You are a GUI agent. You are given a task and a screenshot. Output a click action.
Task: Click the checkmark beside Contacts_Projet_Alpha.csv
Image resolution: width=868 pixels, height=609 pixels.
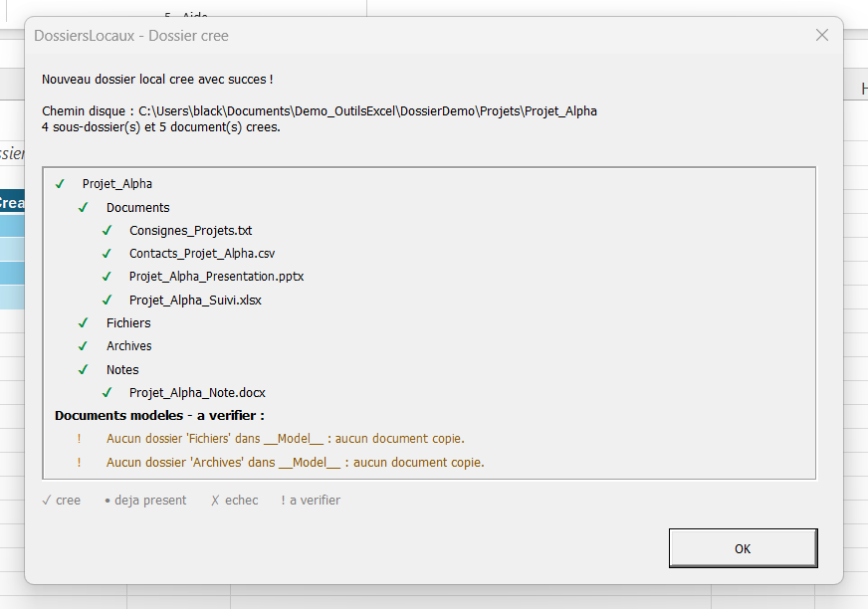tap(107, 254)
